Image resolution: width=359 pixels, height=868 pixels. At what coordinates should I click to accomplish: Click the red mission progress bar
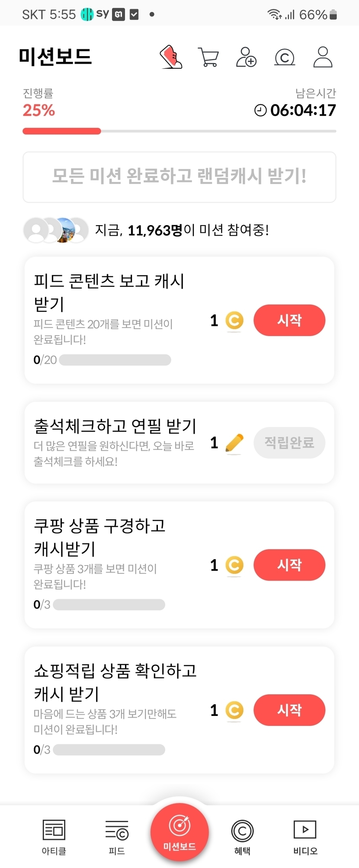(62, 131)
